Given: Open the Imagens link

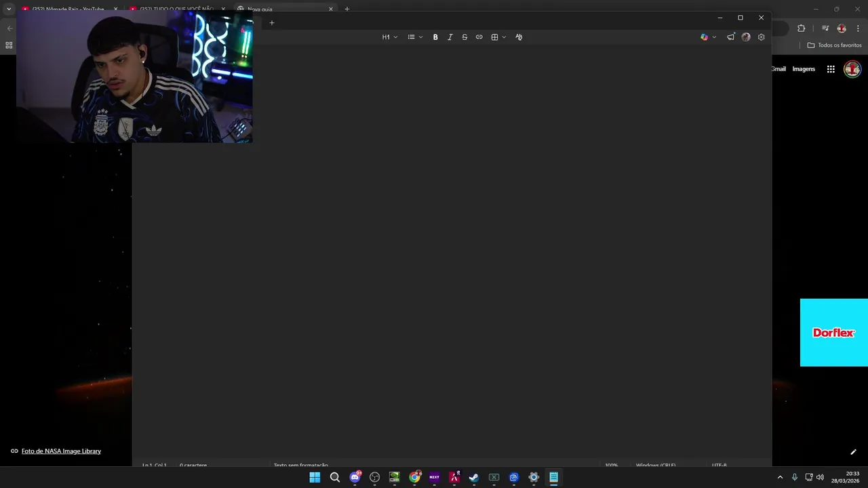Looking at the screenshot, I should [x=804, y=69].
